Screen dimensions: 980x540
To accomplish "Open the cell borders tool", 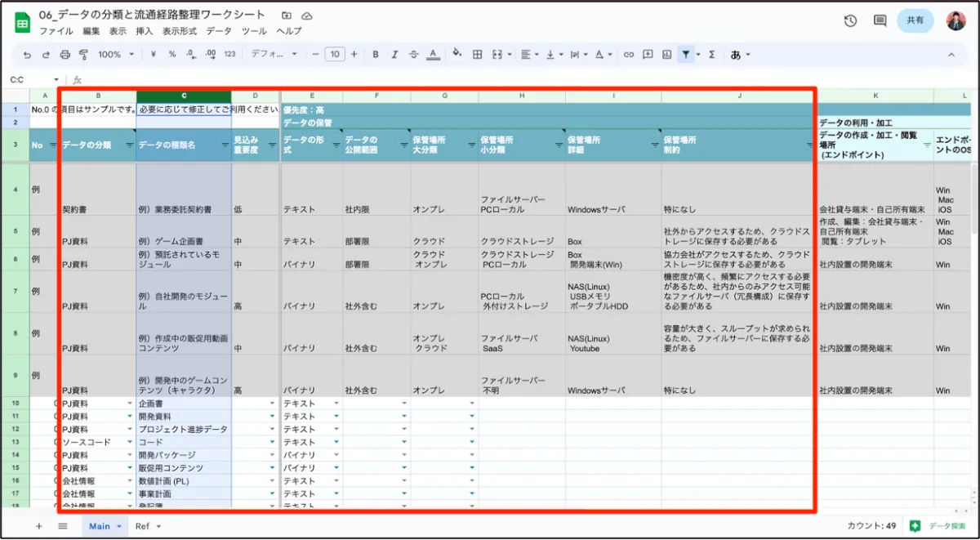I will [x=478, y=55].
